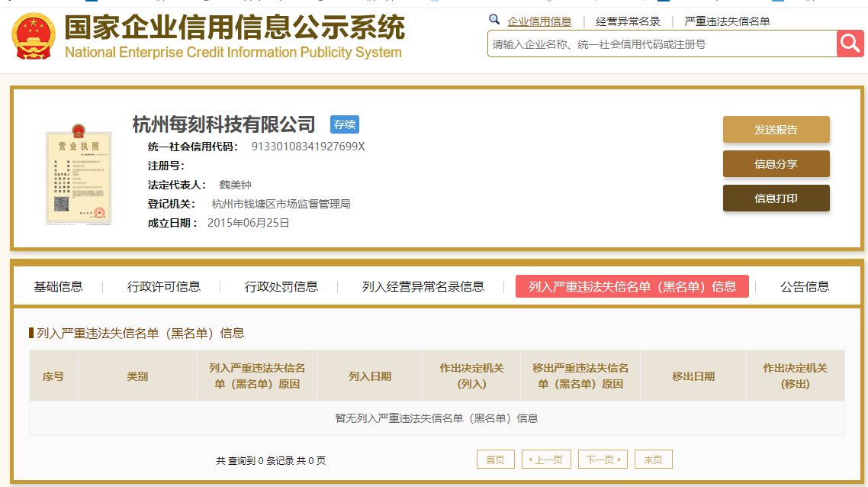Click the 发送报告 button
This screenshot has height=487, width=868.
(x=776, y=130)
